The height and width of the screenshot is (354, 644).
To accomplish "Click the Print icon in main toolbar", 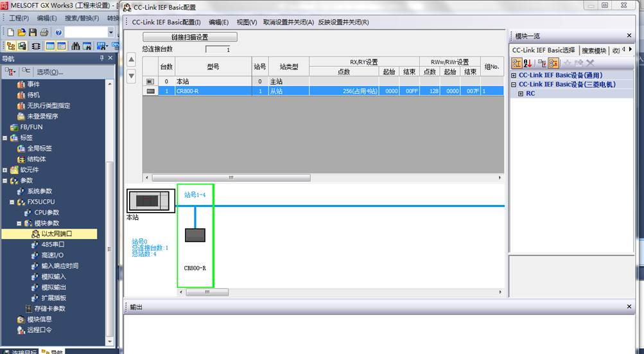I will (x=44, y=32).
